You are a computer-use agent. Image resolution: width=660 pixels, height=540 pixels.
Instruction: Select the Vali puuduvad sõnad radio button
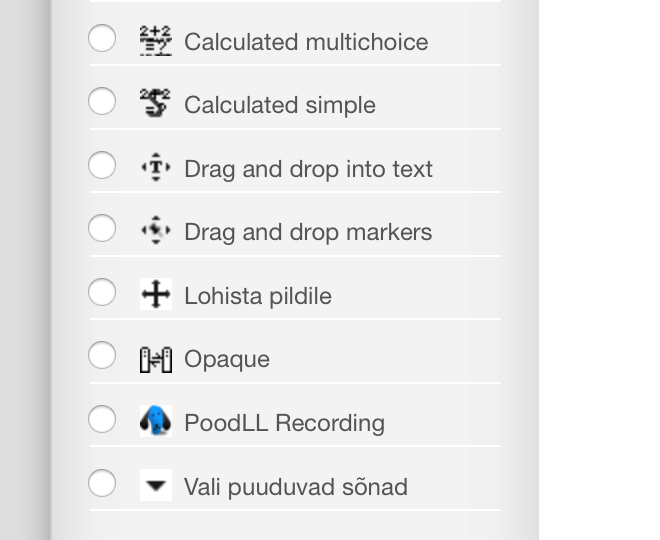[102, 483]
